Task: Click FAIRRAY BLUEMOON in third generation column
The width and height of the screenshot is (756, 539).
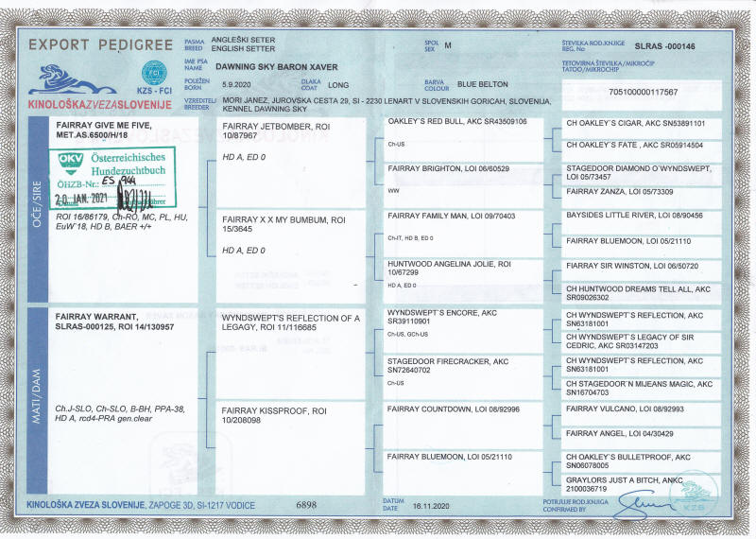Action: click(450, 457)
